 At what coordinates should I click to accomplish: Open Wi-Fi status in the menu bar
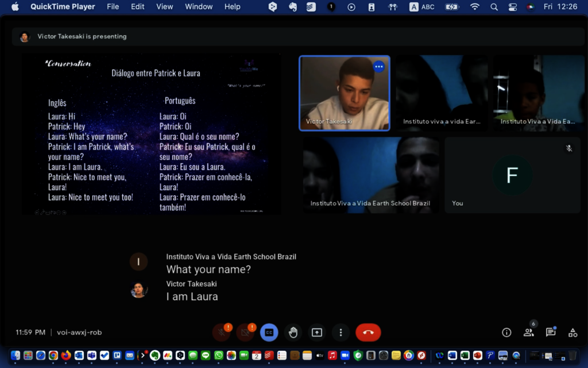click(x=475, y=7)
